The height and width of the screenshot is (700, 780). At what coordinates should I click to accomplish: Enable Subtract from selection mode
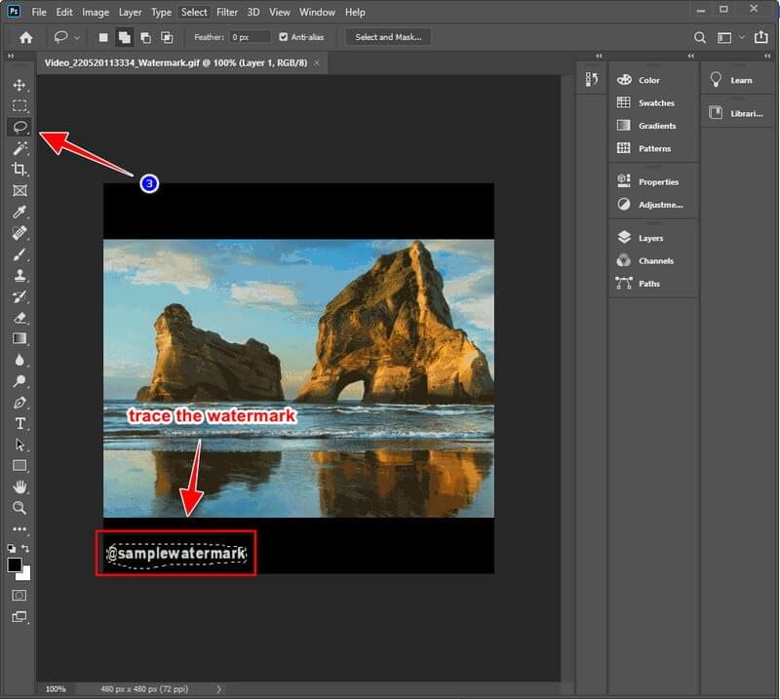point(146,36)
